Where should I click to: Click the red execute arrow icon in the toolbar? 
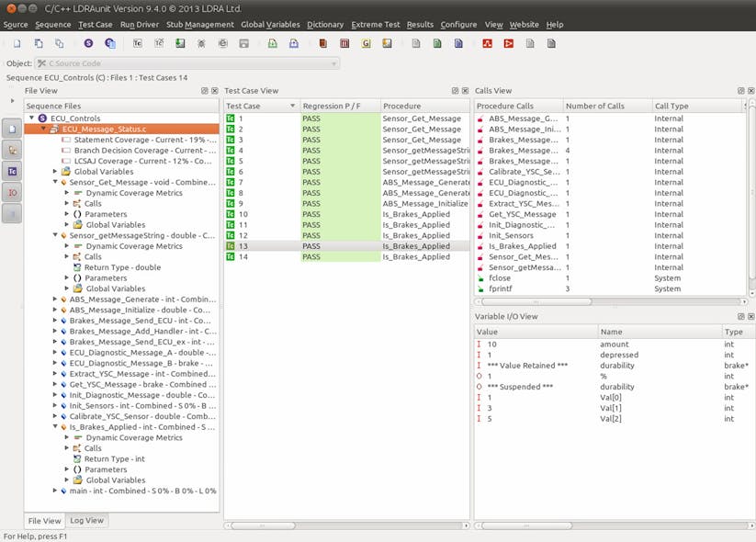pos(511,42)
